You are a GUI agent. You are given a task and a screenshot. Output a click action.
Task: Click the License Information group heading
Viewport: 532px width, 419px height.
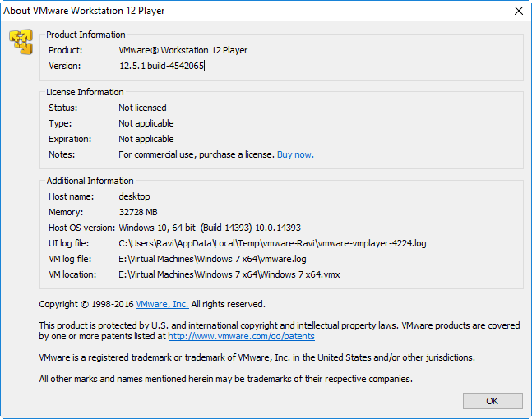click(x=85, y=92)
